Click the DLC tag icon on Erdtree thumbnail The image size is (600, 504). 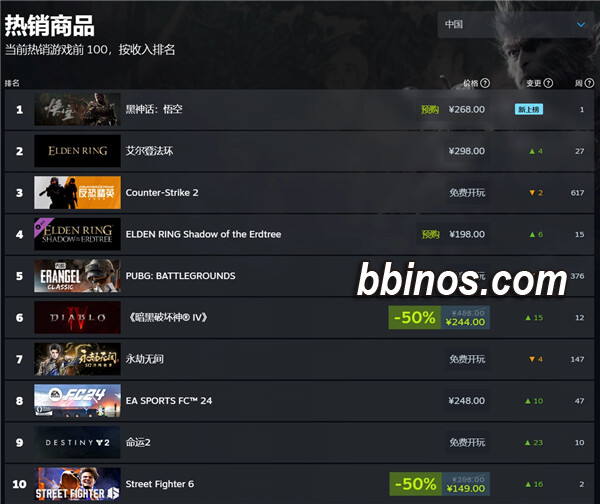click(40, 225)
